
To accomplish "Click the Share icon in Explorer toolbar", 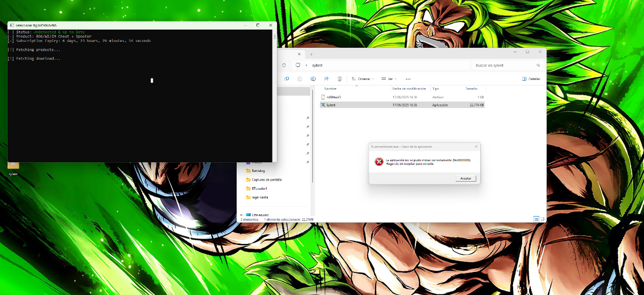I will click(x=326, y=78).
